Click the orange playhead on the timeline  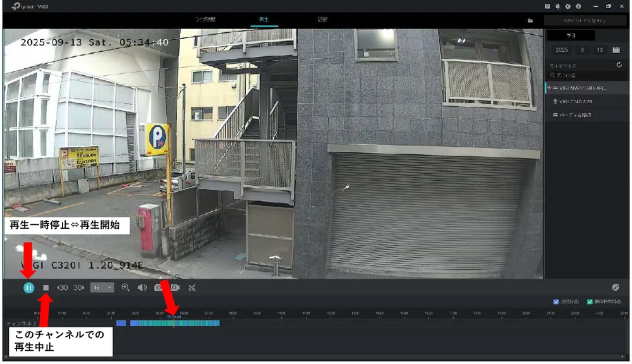174,322
